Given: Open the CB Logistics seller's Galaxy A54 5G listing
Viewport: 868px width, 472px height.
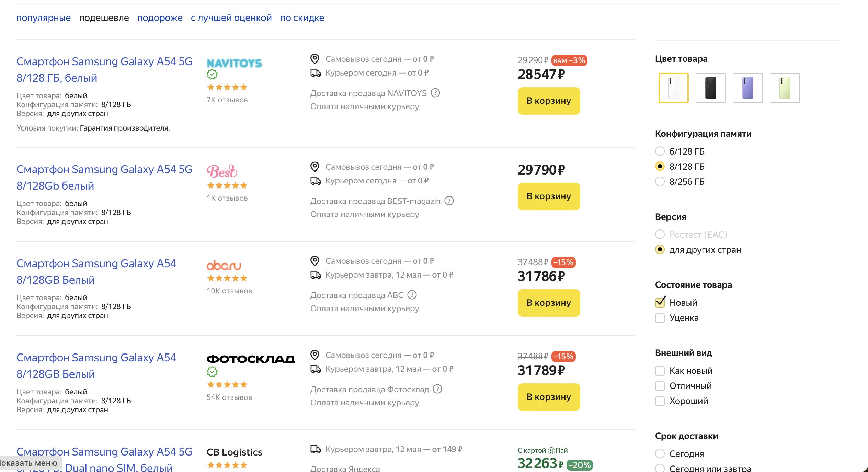Looking at the screenshot, I should pyautogui.click(x=104, y=459).
